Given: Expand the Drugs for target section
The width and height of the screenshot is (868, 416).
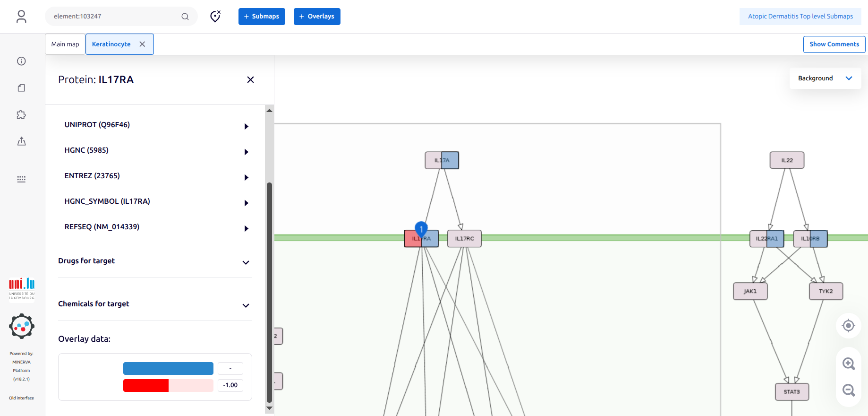Looking at the screenshot, I should pyautogui.click(x=246, y=262).
